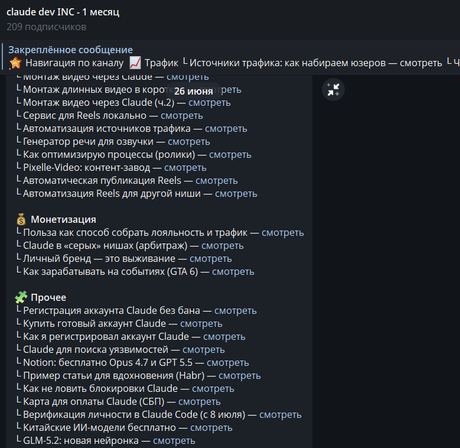Open смотреть link for Notion: бесплатно Opus 4.7
This screenshot has height=448, width=460.
(x=228, y=362)
